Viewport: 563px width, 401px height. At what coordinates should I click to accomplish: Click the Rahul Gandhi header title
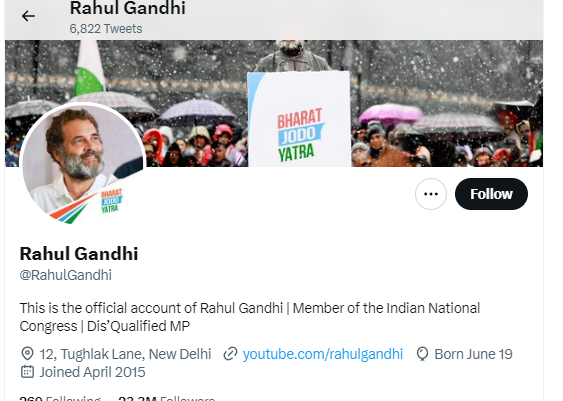[127, 8]
